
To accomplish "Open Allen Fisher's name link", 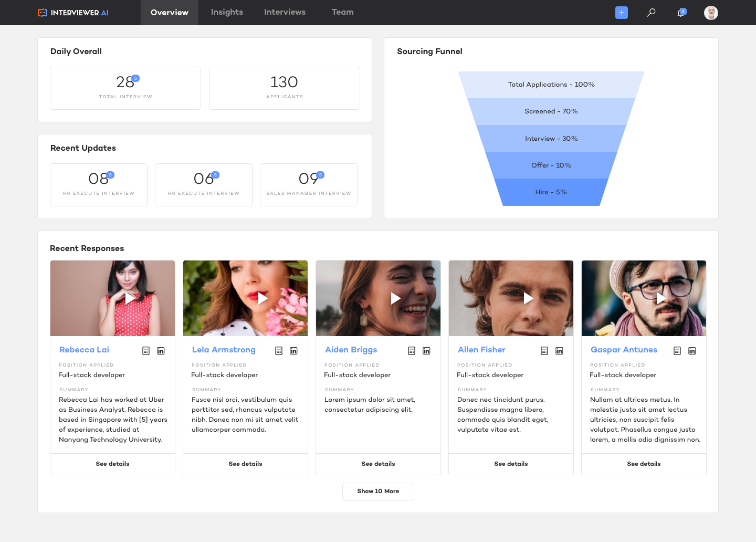I will (x=481, y=350).
